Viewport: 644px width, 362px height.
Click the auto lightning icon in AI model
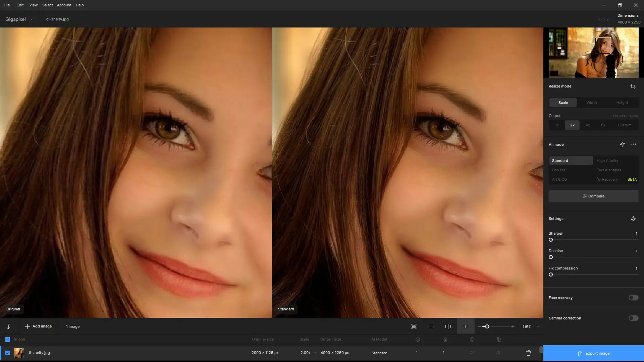622,144
